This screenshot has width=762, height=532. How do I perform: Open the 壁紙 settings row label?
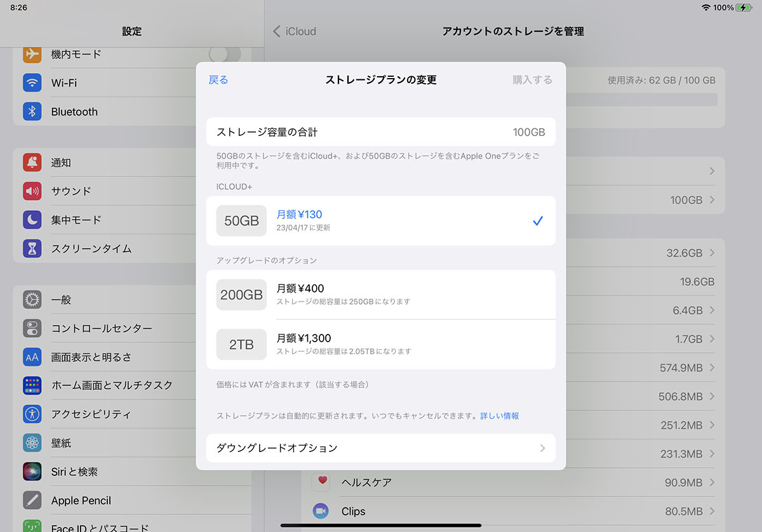[x=61, y=442]
